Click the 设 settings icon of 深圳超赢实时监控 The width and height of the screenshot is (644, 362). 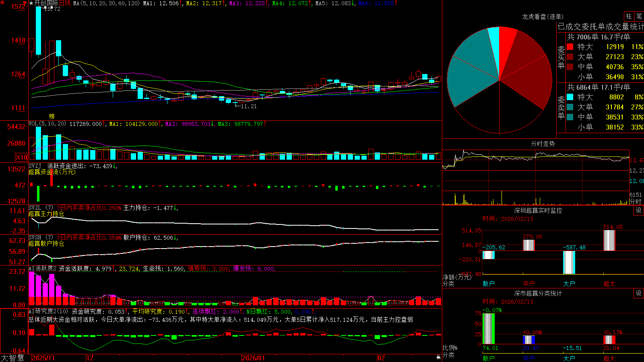pos(639,210)
